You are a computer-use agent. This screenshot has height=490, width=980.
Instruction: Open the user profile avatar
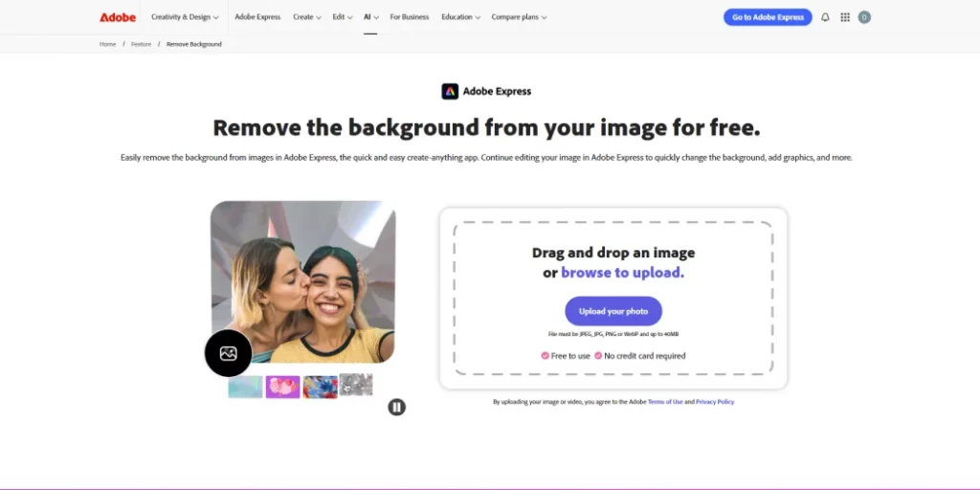(864, 17)
